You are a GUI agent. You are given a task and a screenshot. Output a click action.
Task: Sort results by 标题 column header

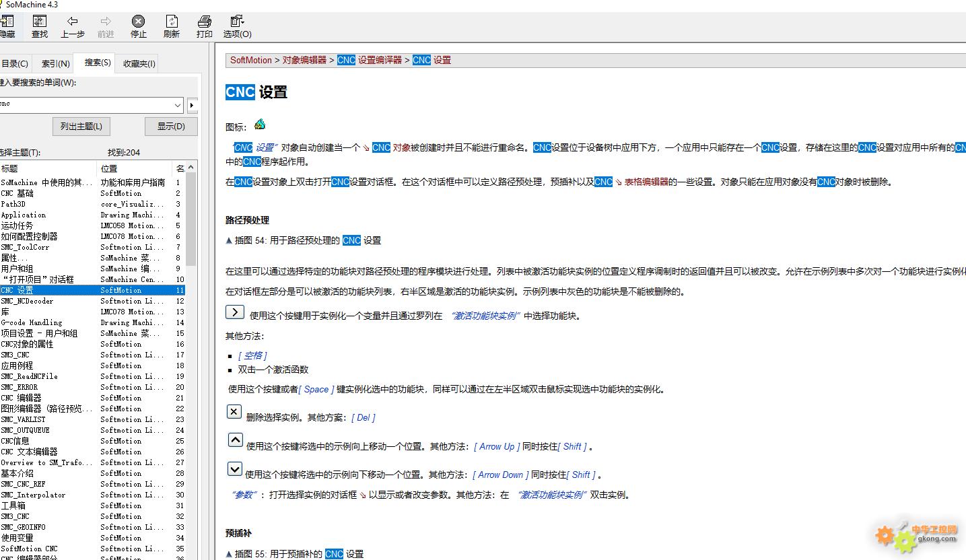click(x=48, y=168)
